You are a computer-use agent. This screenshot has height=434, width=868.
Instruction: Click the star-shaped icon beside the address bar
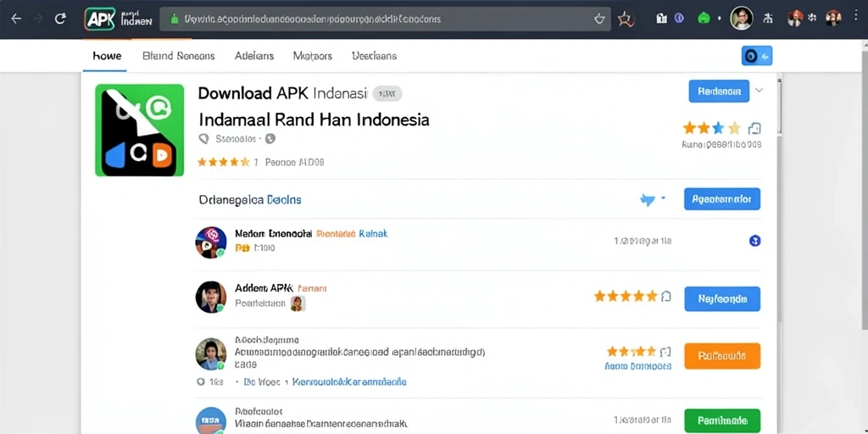point(626,19)
